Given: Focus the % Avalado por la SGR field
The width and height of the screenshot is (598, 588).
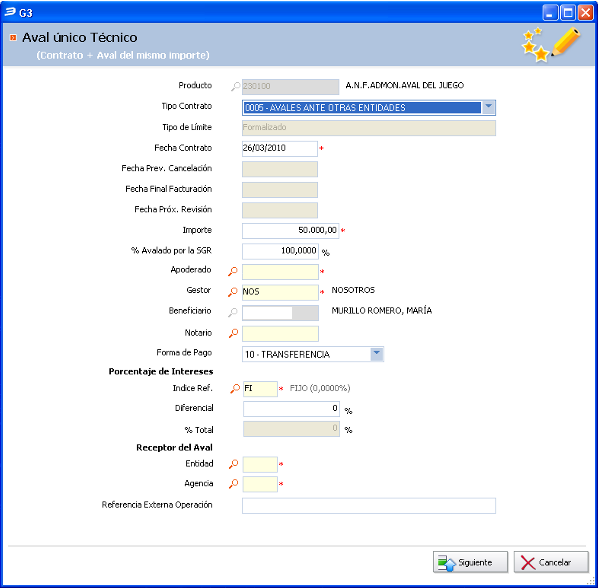Looking at the screenshot, I should click(x=280, y=251).
